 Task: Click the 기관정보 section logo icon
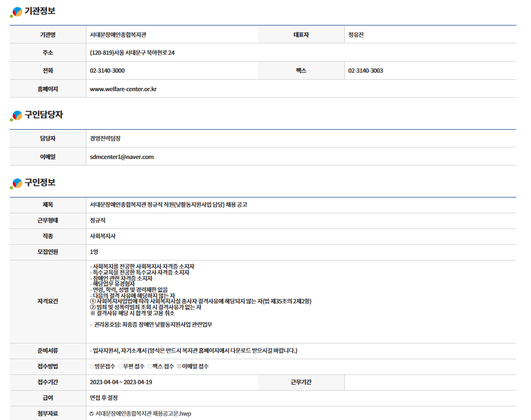pos(16,12)
